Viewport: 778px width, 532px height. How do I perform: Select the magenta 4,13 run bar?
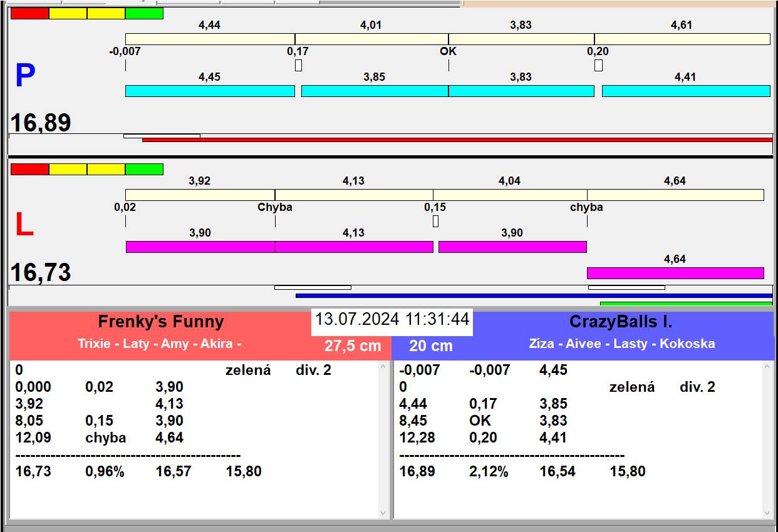[x=354, y=247]
